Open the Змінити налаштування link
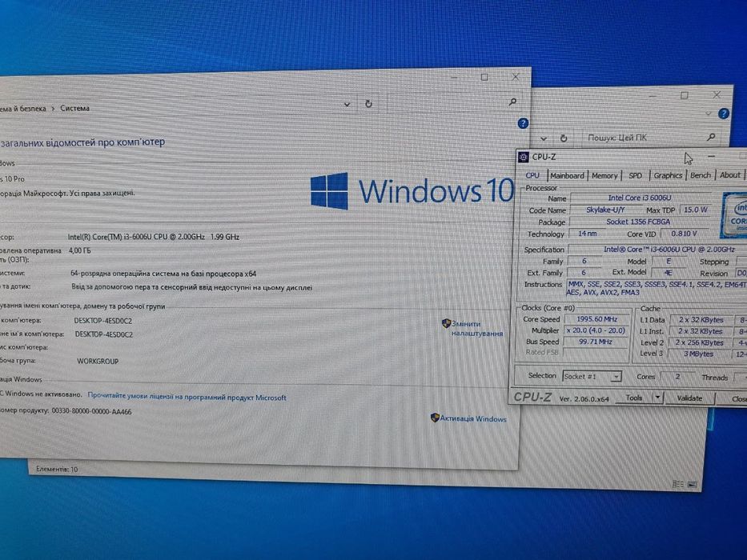747x560 pixels. (477, 329)
